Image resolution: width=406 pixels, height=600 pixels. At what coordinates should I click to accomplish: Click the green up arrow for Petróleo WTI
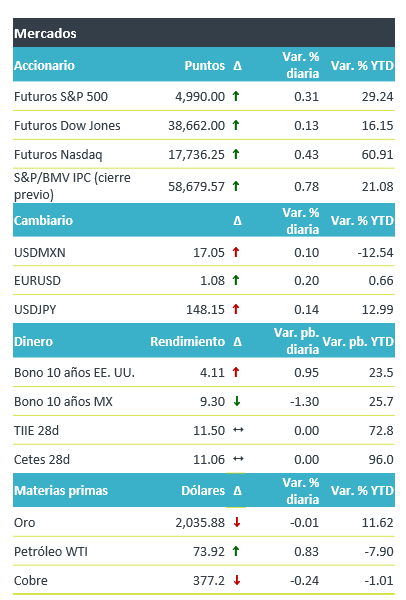(236, 551)
